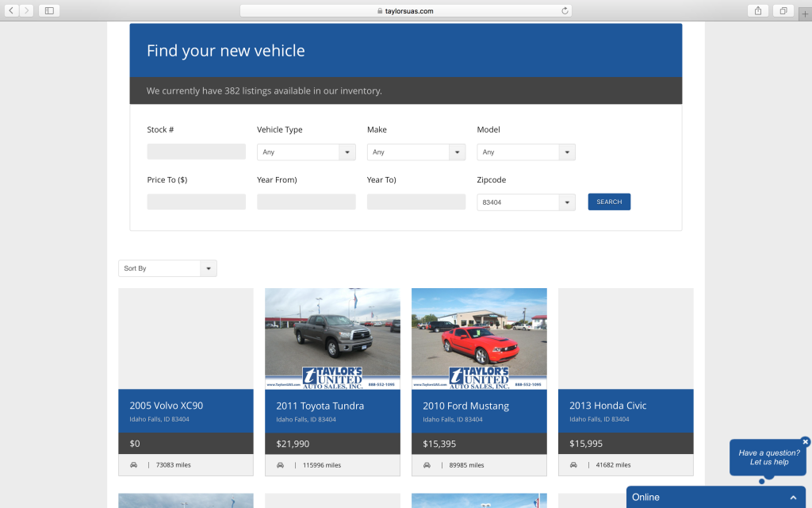Click the 'Find your new vehicle' heading
Image resolution: width=812 pixels, height=508 pixels.
tap(226, 50)
